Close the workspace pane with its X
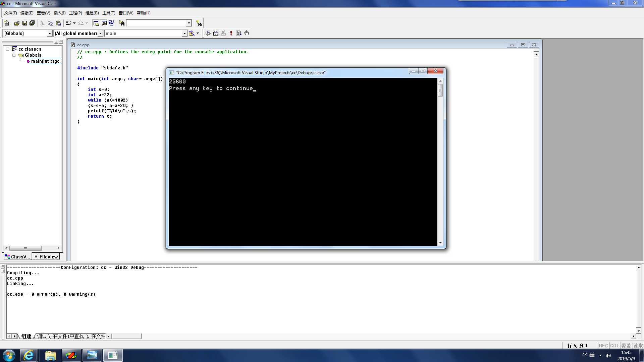Screen dimensions: 644x362 61,42
